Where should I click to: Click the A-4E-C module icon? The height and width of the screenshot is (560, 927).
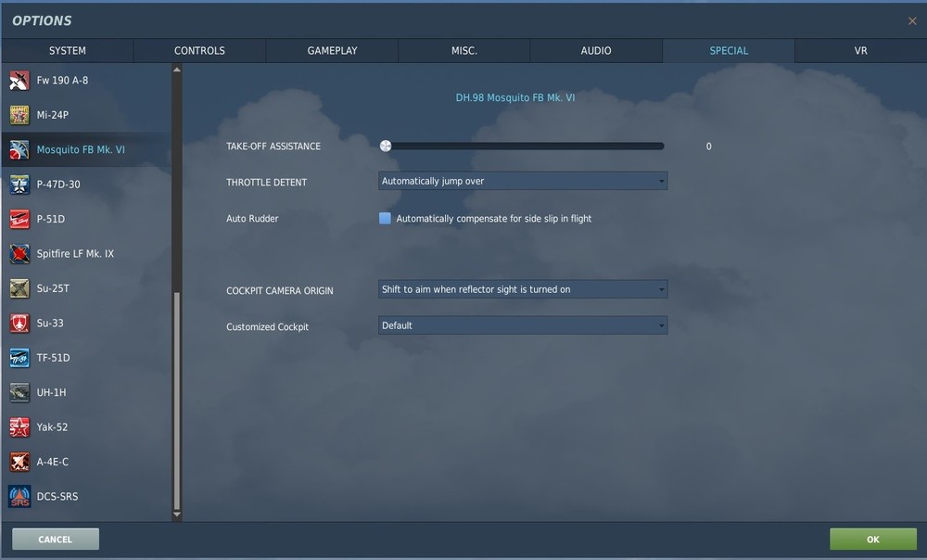pyautogui.click(x=19, y=462)
